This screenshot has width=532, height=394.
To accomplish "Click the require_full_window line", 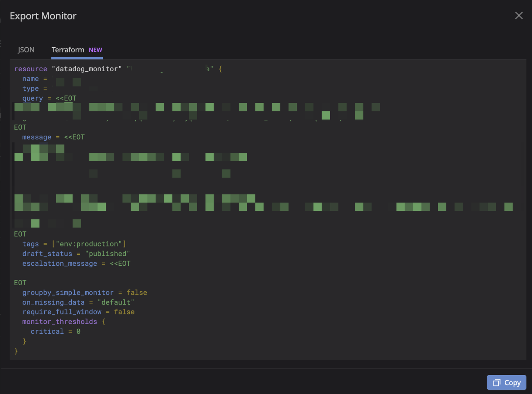I will (x=78, y=312).
